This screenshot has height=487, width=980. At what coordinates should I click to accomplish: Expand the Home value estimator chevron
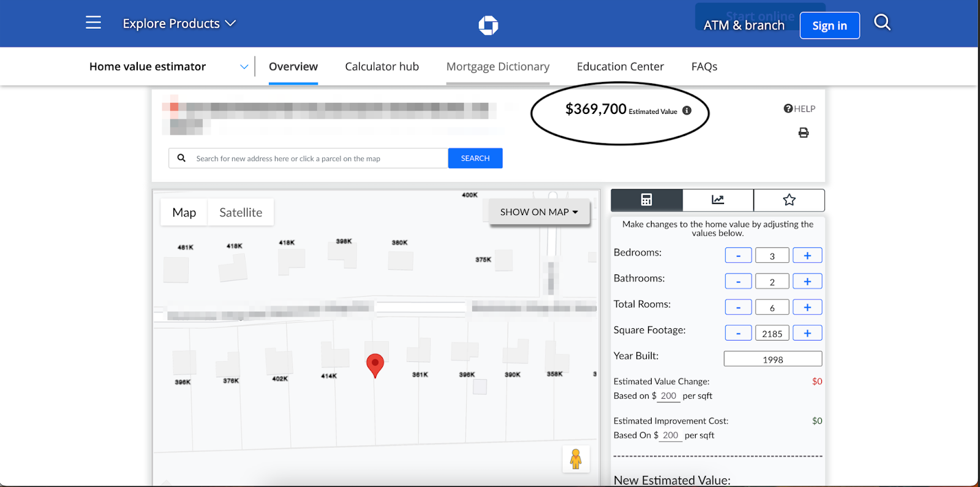[x=244, y=67]
